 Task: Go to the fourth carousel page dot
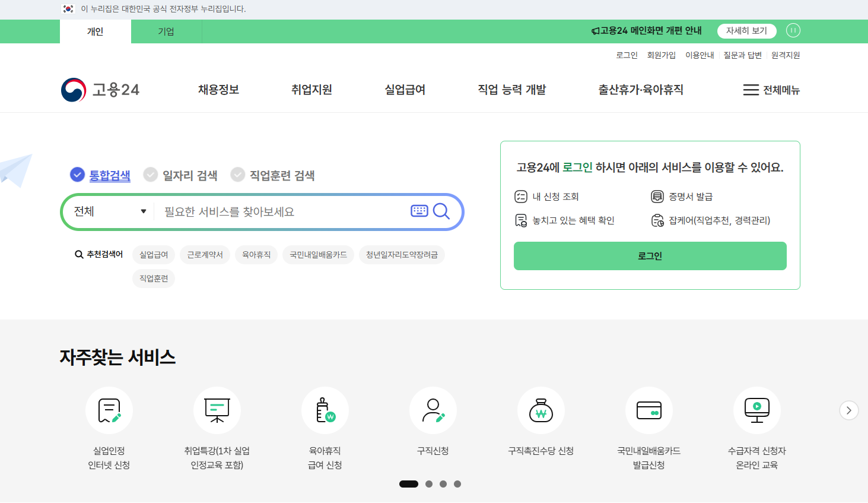(457, 484)
